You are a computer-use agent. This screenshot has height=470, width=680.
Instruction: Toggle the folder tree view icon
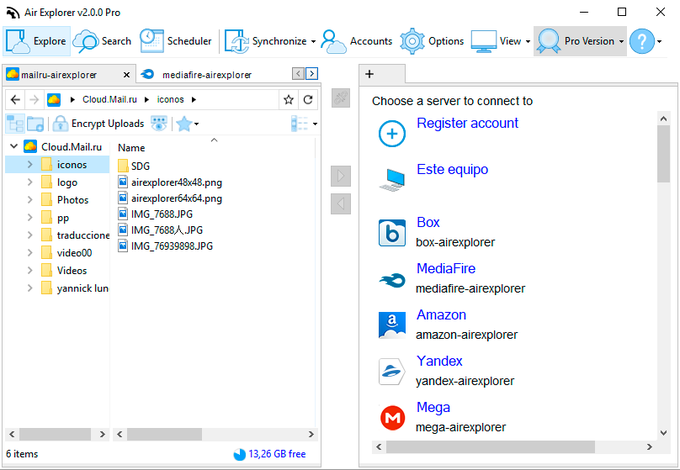[x=16, y=124]
